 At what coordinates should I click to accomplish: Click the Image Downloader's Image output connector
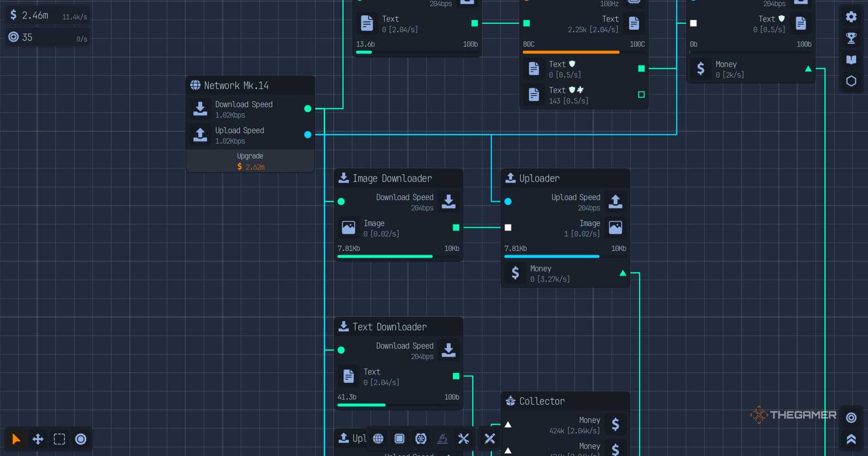point(456,227)
